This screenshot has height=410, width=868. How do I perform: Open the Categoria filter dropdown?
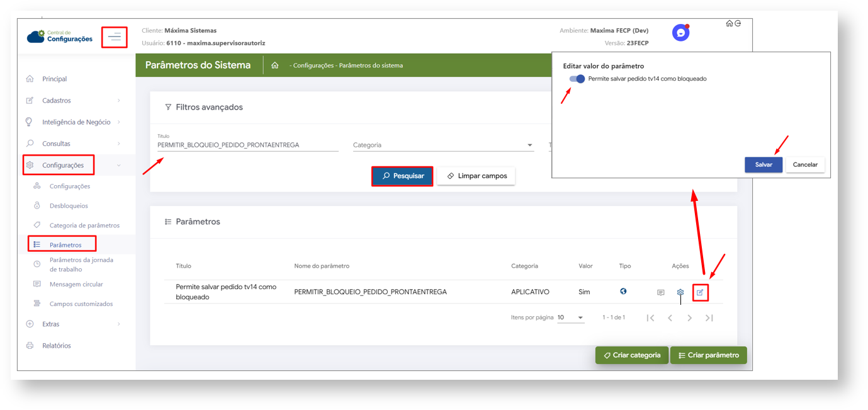[443, 145]
